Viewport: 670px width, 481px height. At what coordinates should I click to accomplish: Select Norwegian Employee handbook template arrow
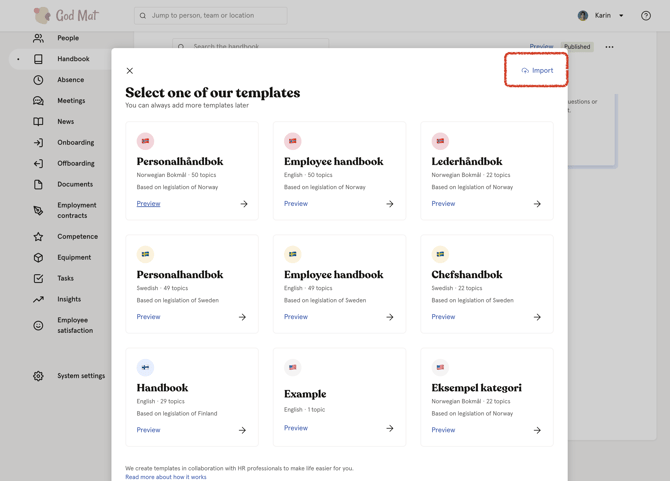(x=390, y=204)
